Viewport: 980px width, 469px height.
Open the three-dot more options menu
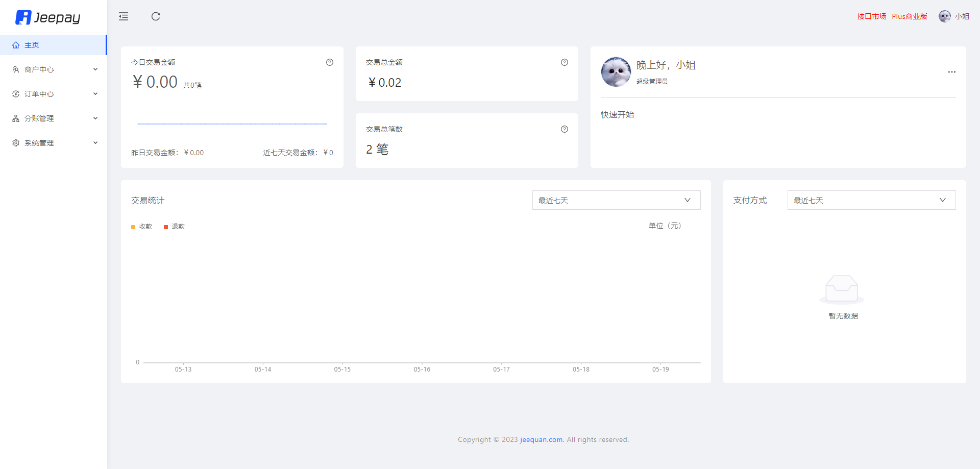[951, 72]
